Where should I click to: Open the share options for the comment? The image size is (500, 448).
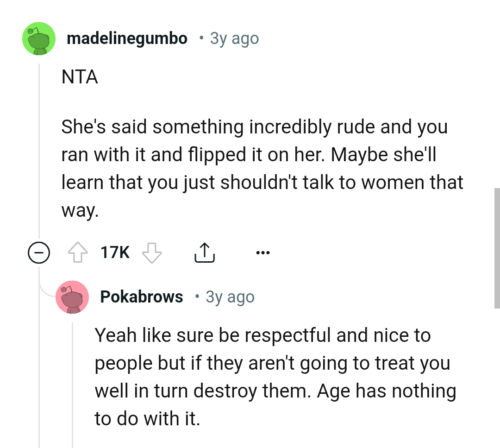point(205,252)
